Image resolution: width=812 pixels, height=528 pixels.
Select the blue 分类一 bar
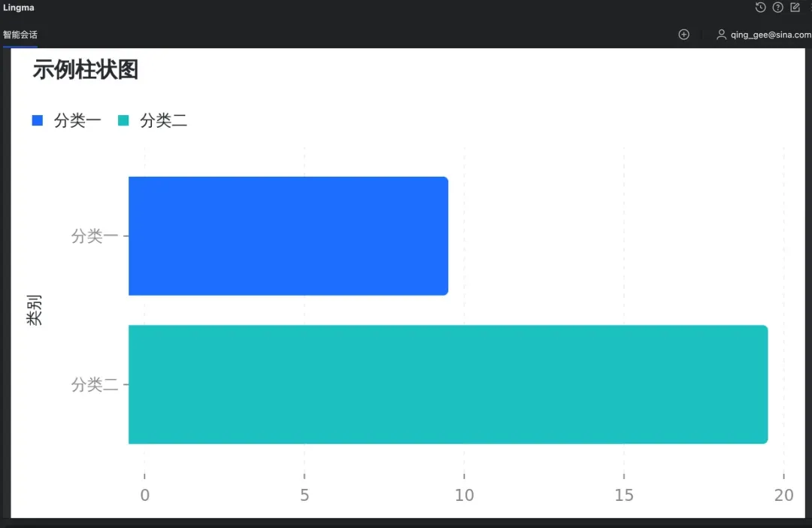point(289,236)
